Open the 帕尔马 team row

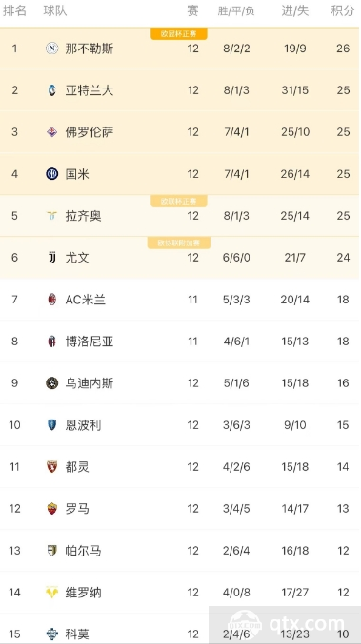tap(181, 551)
